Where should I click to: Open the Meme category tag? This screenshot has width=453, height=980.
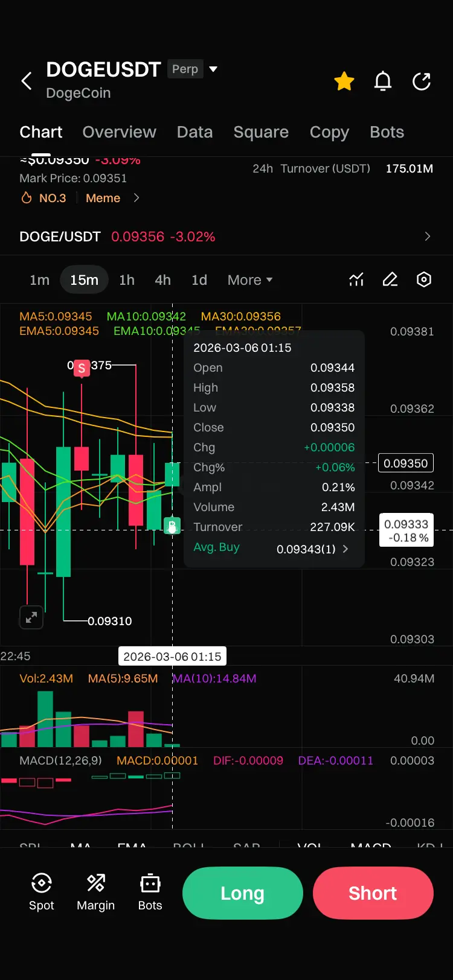point(103,198)
